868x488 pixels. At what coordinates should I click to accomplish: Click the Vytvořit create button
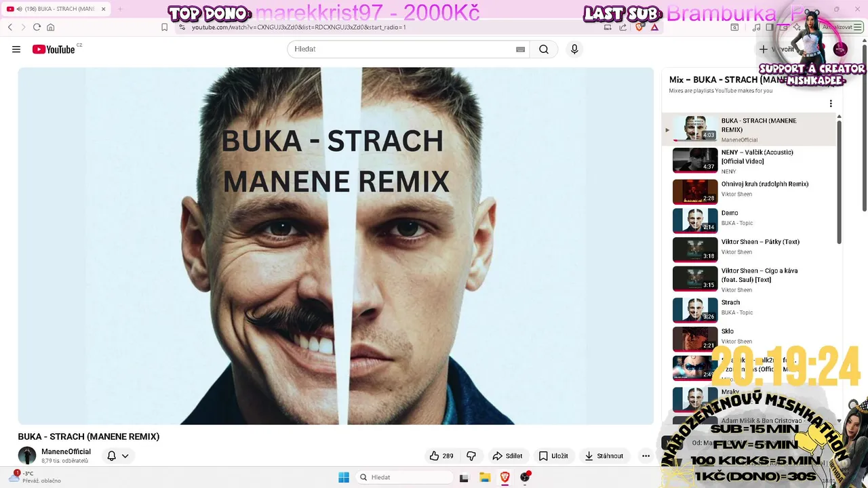[776, 49]
